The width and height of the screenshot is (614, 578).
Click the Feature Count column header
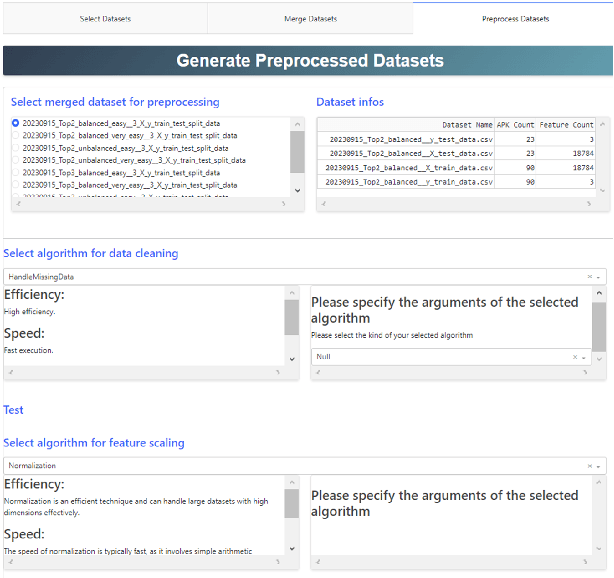[x=566, y=125]
